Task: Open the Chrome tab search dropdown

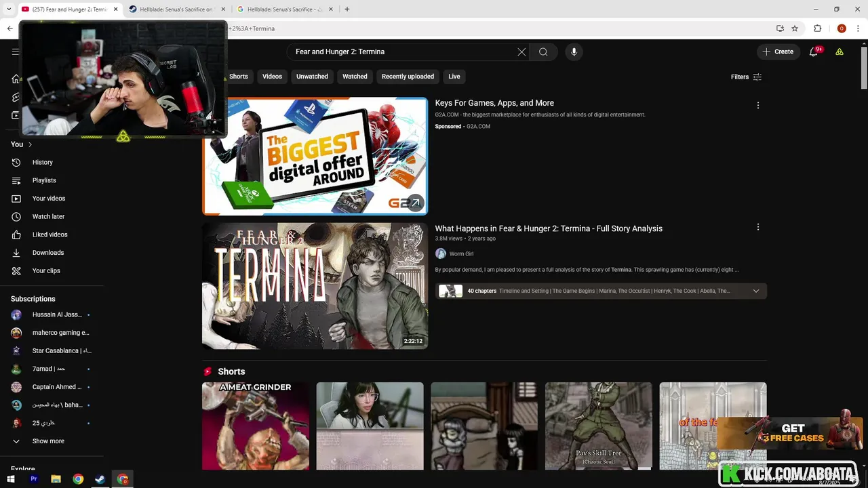Action: 9,9
